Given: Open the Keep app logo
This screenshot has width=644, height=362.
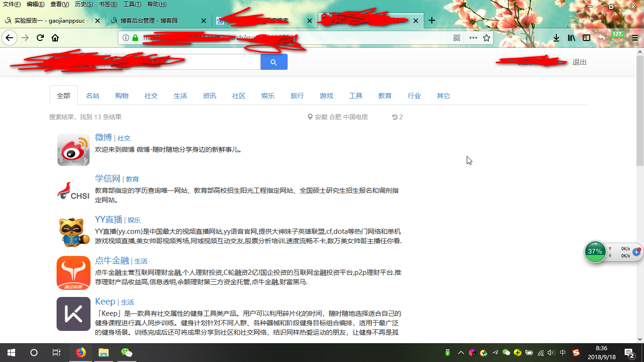Looking at the screenshot, I should 74,314.
